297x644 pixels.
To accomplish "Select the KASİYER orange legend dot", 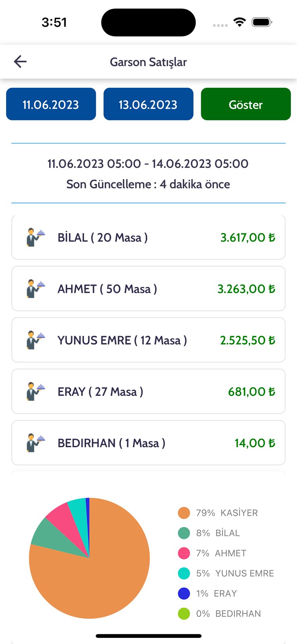I will (184, 513).
